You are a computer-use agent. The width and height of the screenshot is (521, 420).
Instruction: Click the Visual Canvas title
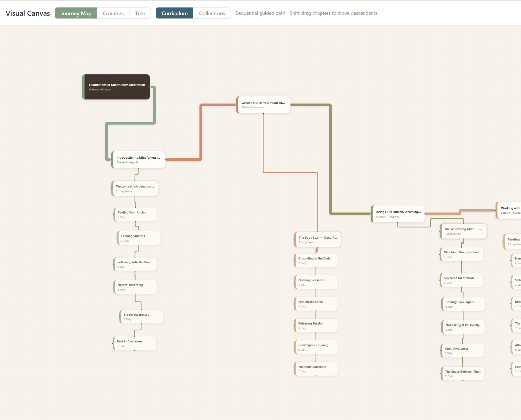[28, 13]
